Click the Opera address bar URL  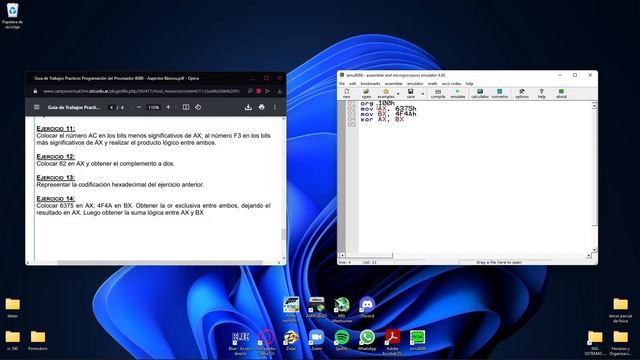(141, 91)
